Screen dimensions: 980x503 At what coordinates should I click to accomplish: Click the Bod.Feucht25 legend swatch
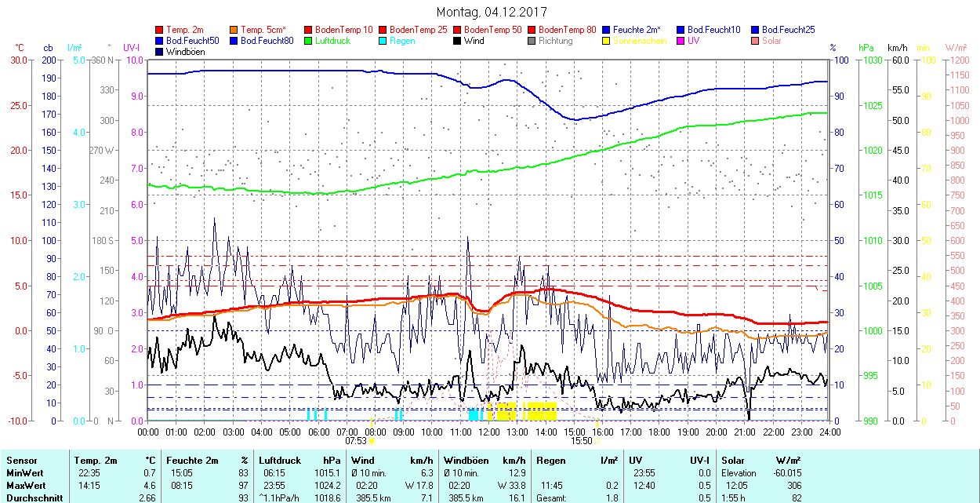[x=755, y=30]
